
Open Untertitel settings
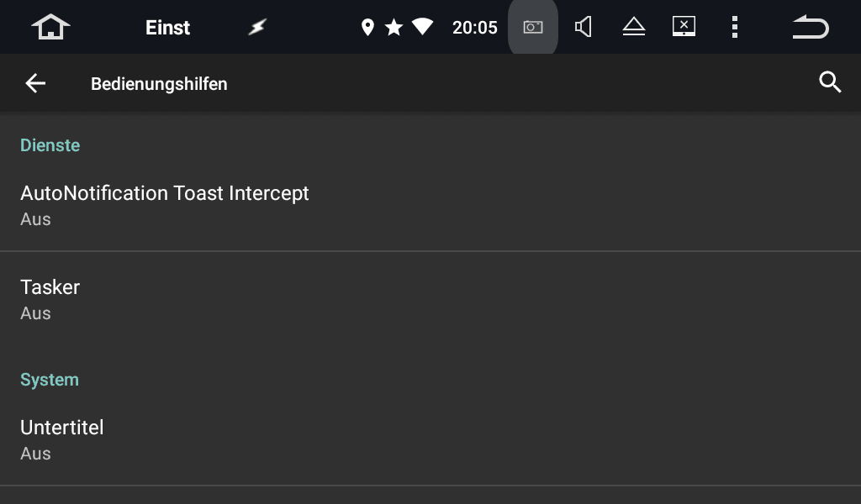click(x=430, y=440)
